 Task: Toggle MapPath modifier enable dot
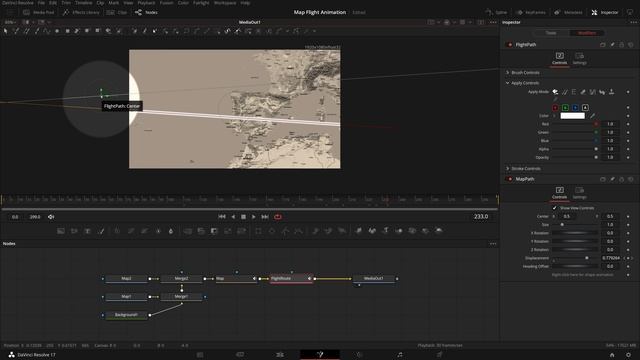point(509,179)
